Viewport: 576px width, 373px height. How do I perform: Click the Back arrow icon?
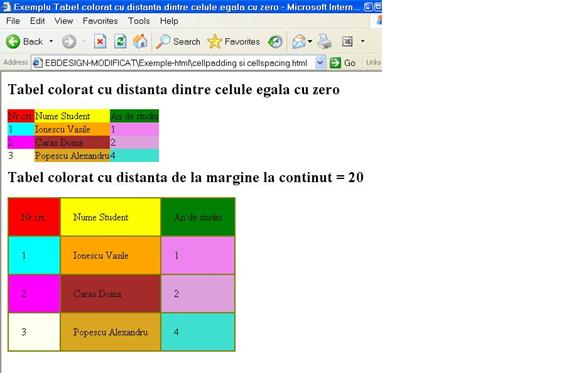(13, 42)
